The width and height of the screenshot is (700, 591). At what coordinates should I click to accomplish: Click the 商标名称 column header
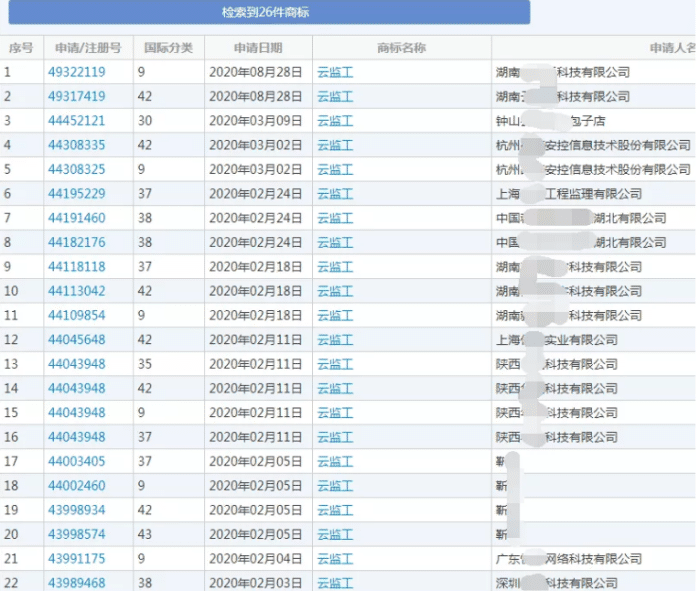click(402, 48)
